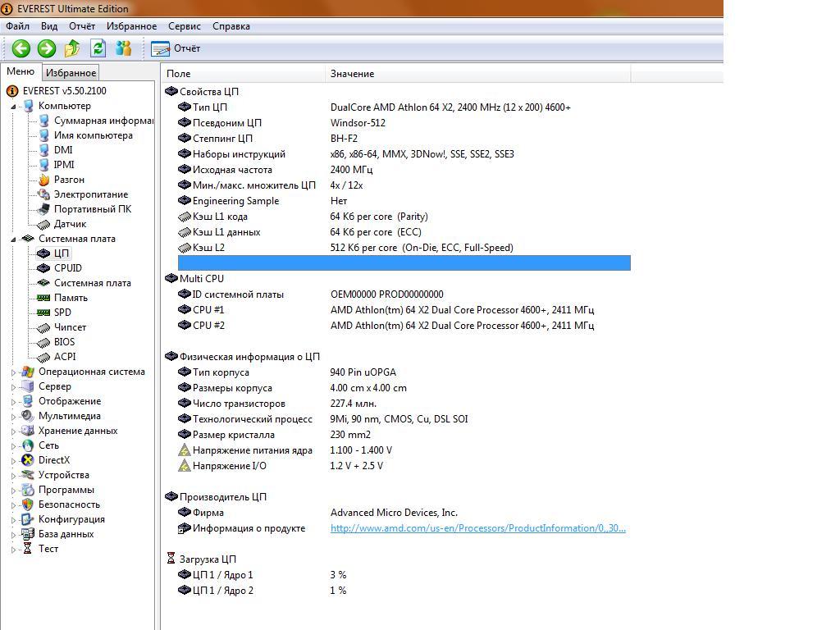Viewport: 840px width, 630px height.
Task: Select the Псевдоним ЦП row
Action: pyautogui.click(x=404, y=123)
